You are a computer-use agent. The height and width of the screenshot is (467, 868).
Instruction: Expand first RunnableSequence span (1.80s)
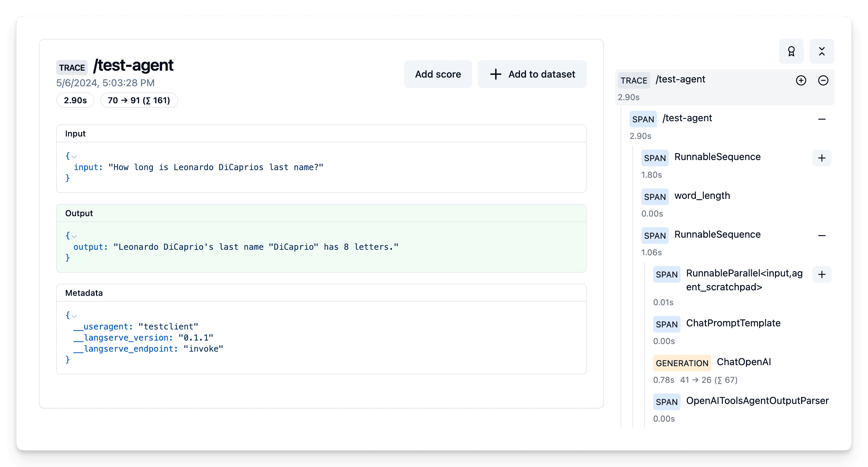point(822,158)
